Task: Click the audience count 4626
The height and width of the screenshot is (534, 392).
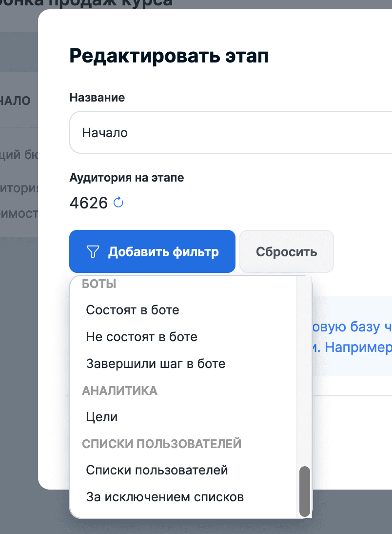Action: point(89,203)
